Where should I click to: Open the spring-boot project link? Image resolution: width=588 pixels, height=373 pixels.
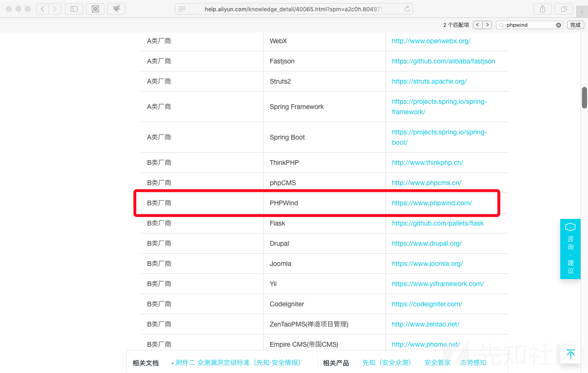439,137
